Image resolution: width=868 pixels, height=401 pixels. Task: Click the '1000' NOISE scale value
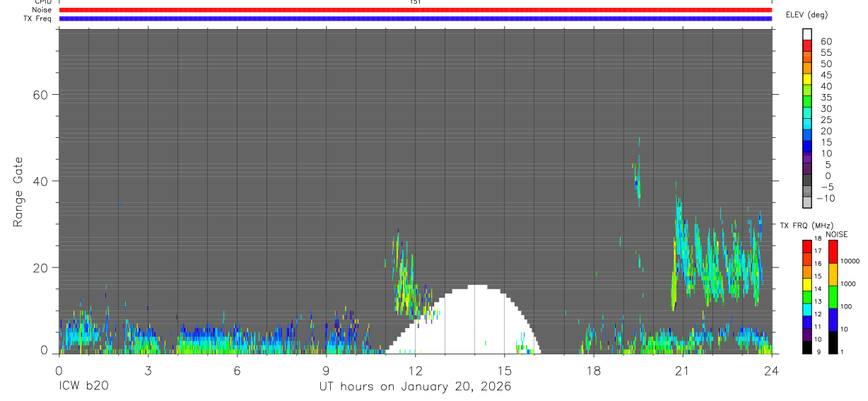(x=849, y=284)
